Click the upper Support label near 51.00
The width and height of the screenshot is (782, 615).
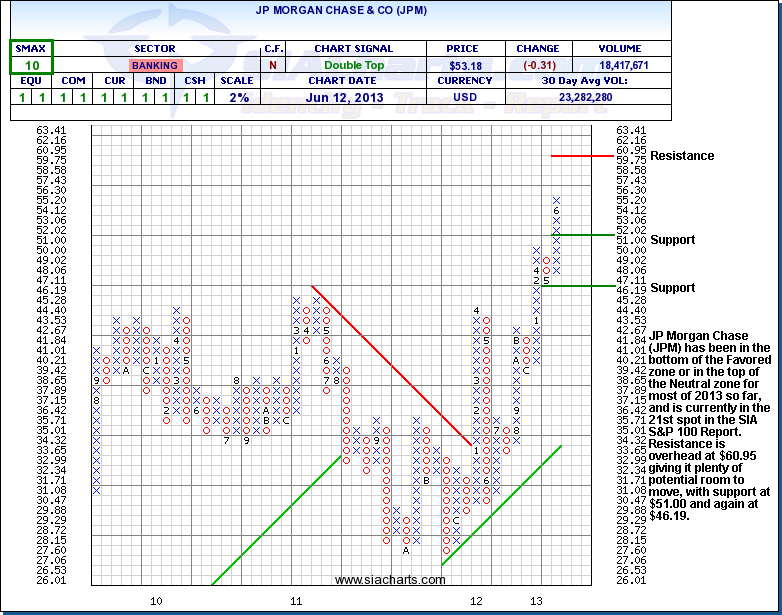tap(672, 241)
